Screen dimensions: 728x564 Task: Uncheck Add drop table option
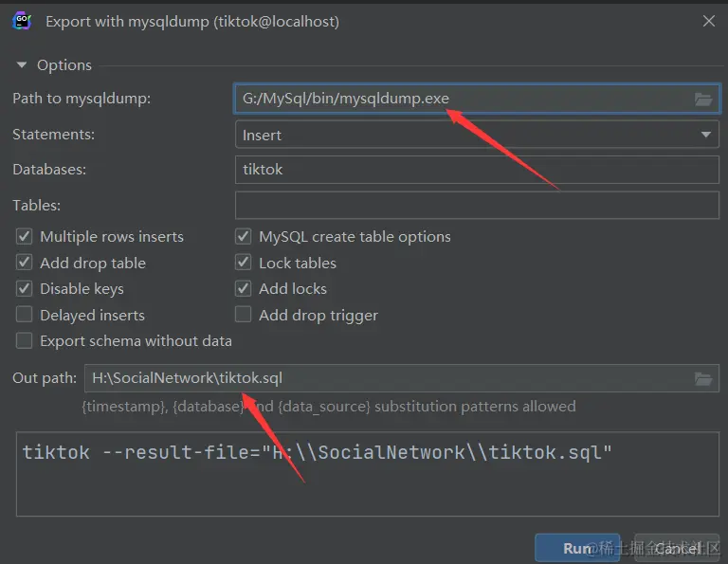point(25,263)
